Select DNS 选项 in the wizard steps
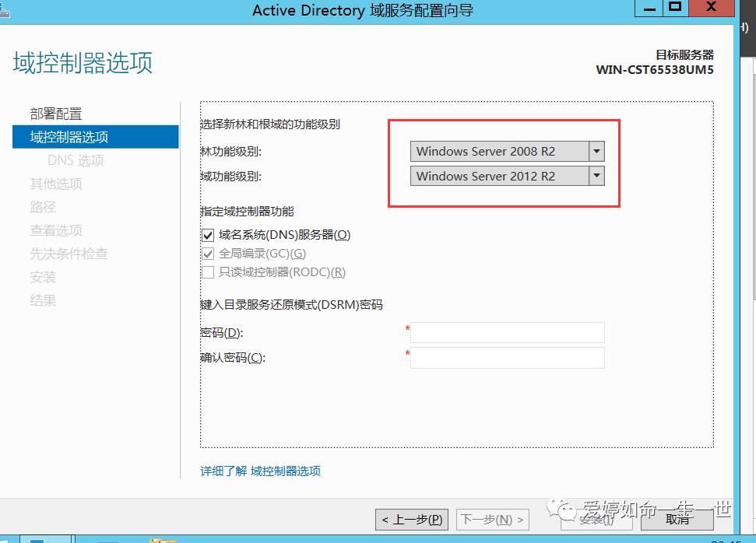 [x=76, y=160]
